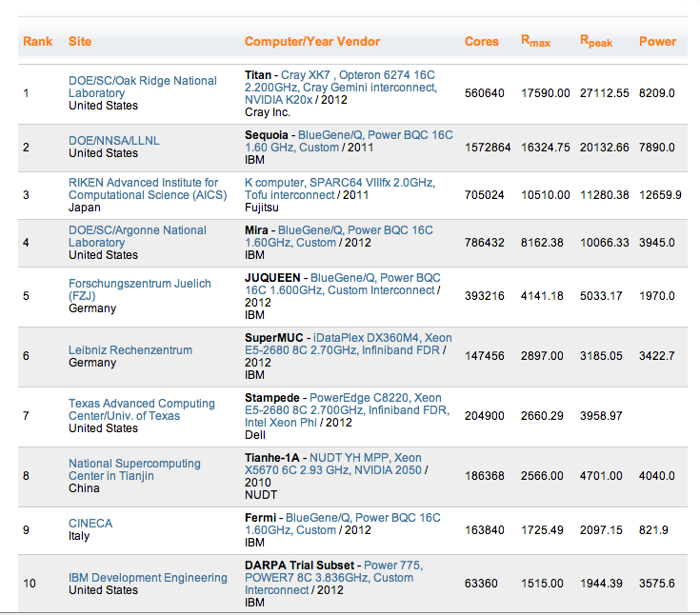Viewport: 700px width, 615px height.
Task: Open the CINECA site link
Action: click(90, 523)
